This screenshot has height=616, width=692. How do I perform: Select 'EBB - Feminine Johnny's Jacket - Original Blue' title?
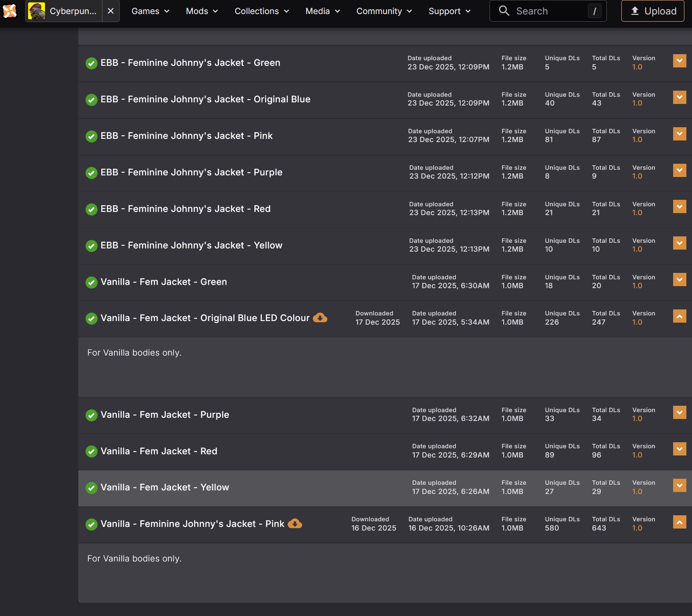tap(206, 100)
